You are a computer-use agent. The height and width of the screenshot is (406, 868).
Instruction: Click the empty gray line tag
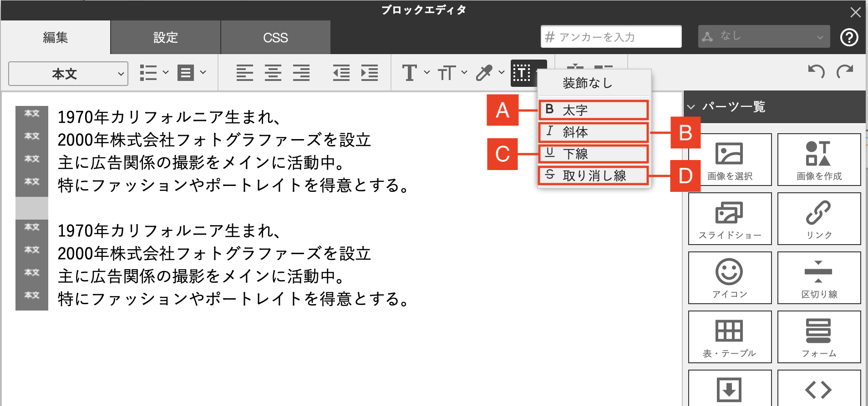click(x=32, y=208)
